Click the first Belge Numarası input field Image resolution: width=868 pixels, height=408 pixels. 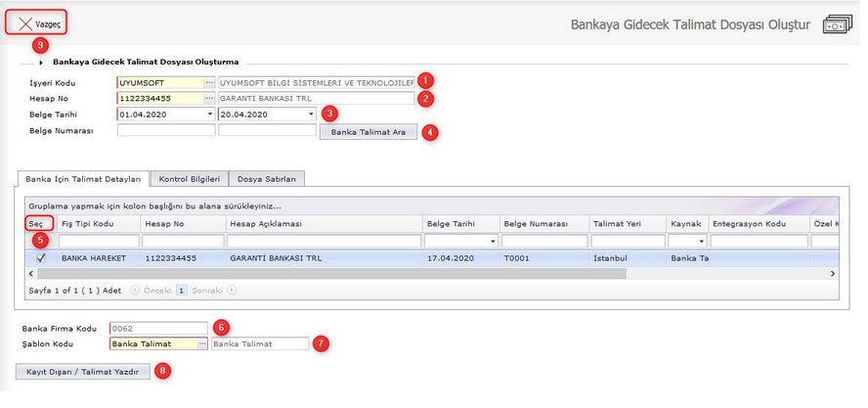(165, 130)
